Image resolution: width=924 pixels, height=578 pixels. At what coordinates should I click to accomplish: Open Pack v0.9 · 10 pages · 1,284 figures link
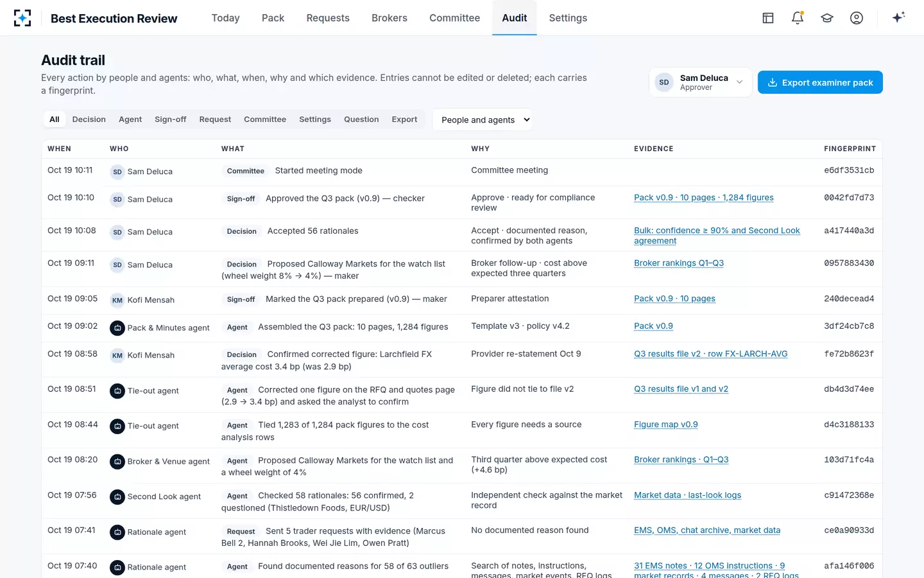(704, 198)
